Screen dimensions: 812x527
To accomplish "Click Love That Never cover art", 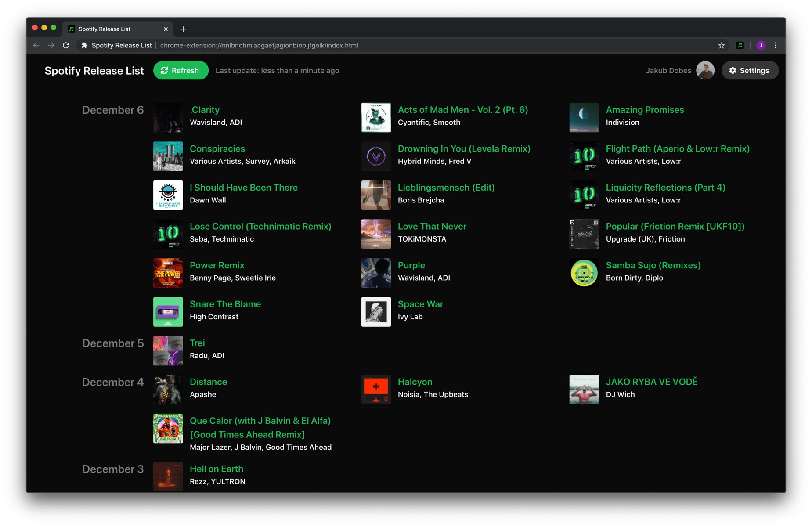I will click(x=376, y=234).
